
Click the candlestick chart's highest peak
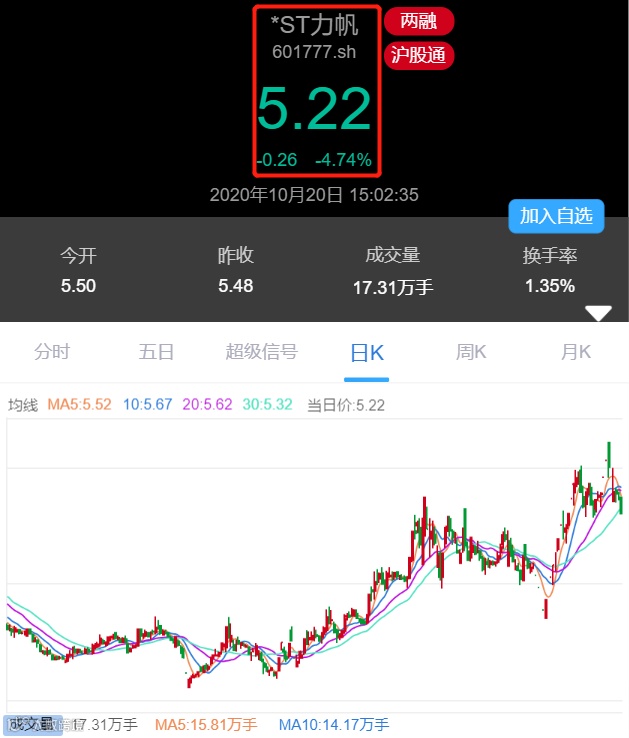tap(609, 459)
